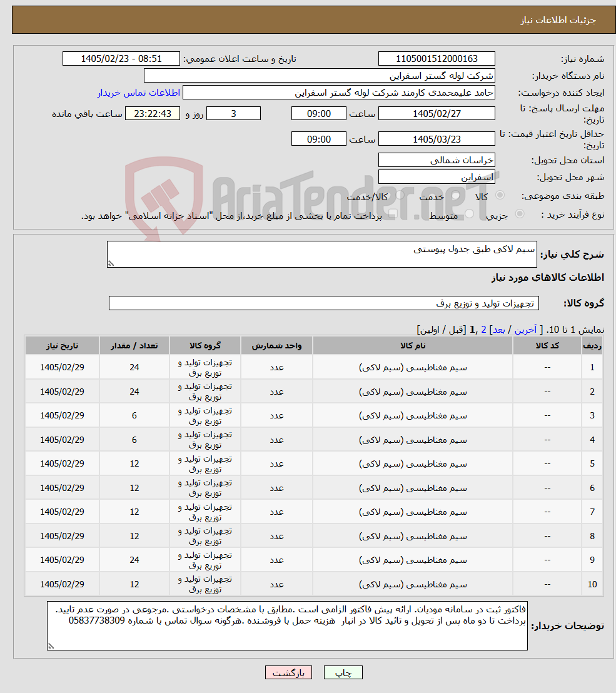
Task: Click the resize handle of buyer notes box
Action: tap(51, 646)
